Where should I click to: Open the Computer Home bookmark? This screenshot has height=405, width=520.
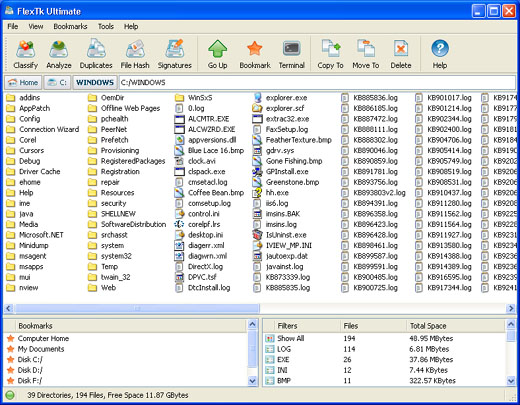[43, 338]
